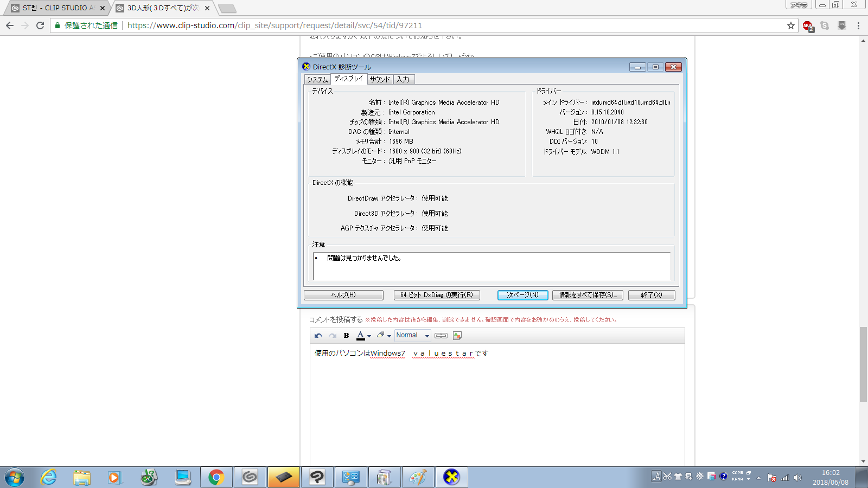Open Windows Media Player from taskbar
This screenshot has width=868, height=488.
(x=114, y=477)
